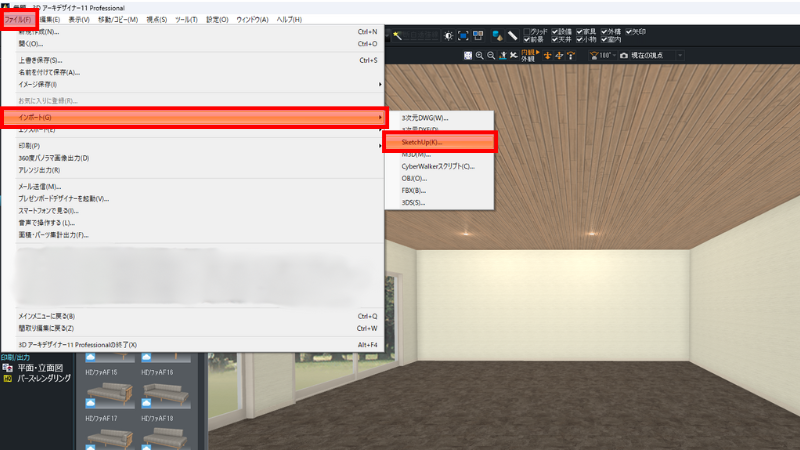Uncheck the 矢印 checkbox

[629, 32]
